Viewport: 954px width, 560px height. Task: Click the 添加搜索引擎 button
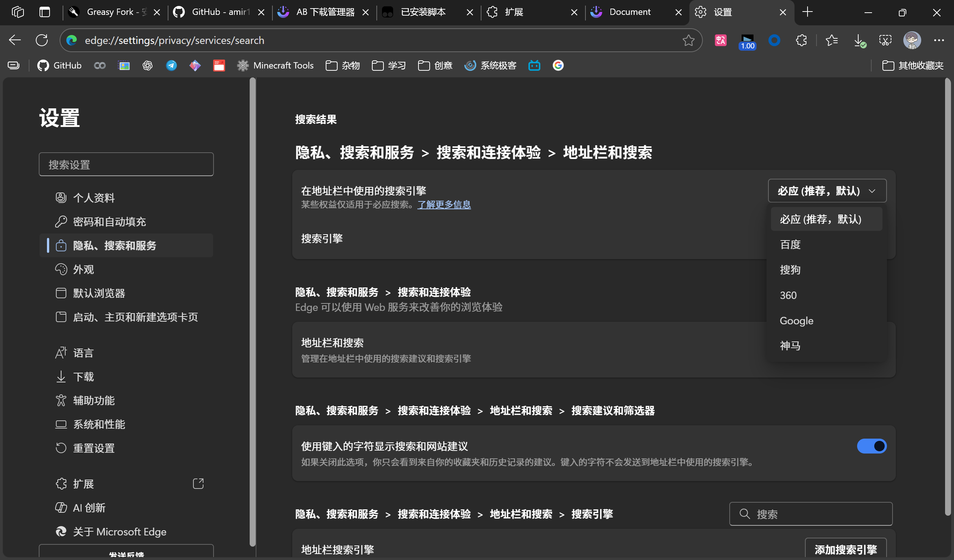coord(845,549)
